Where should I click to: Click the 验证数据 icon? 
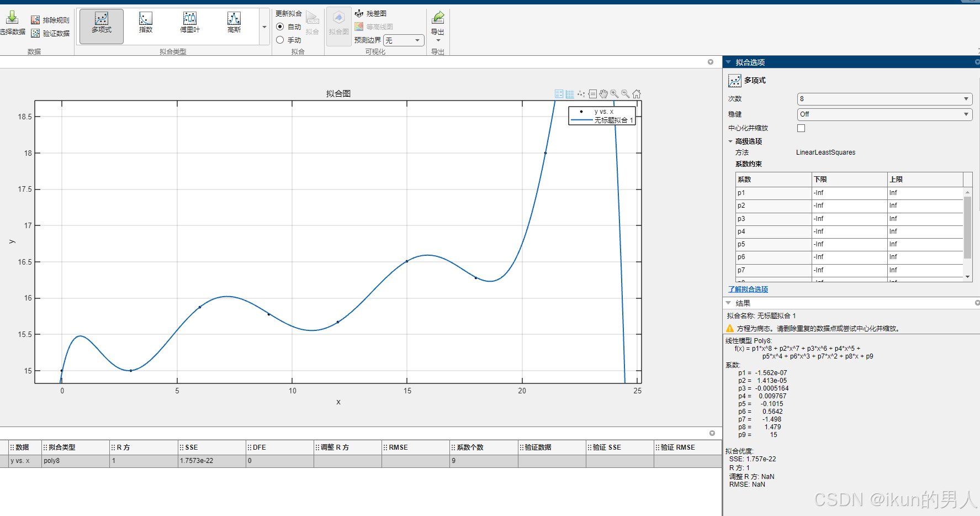[x=36, y=33]
